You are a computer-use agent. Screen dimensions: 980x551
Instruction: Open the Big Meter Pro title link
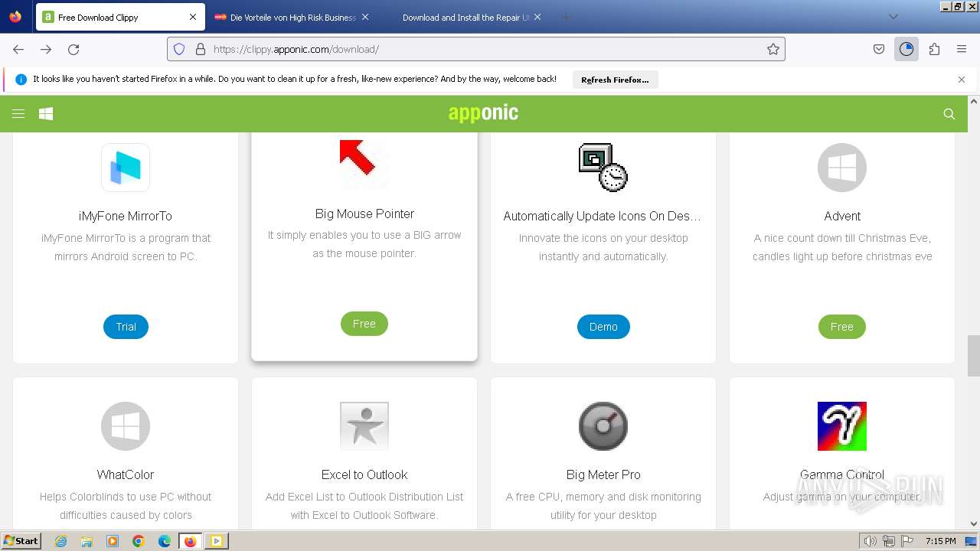tap(603, 475)
